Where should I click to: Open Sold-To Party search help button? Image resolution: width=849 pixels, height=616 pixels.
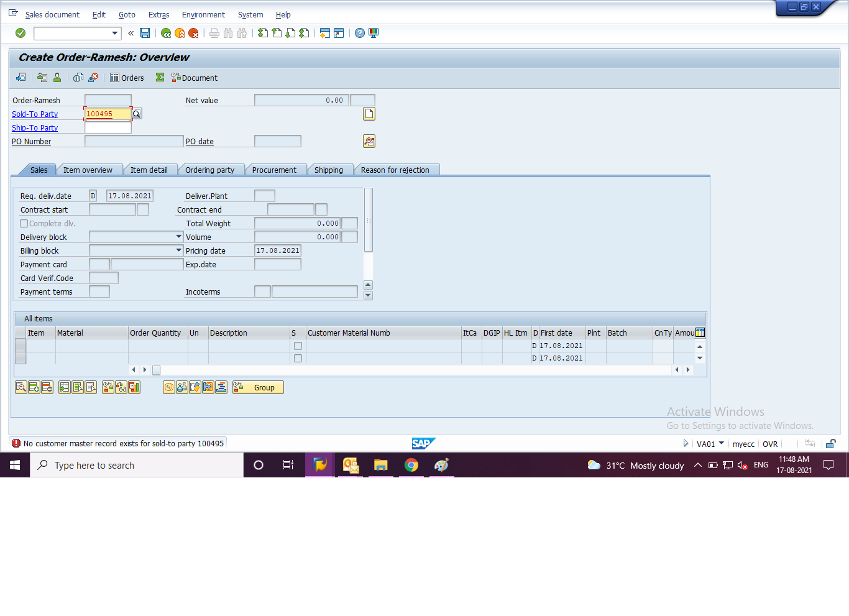point(137,114)
